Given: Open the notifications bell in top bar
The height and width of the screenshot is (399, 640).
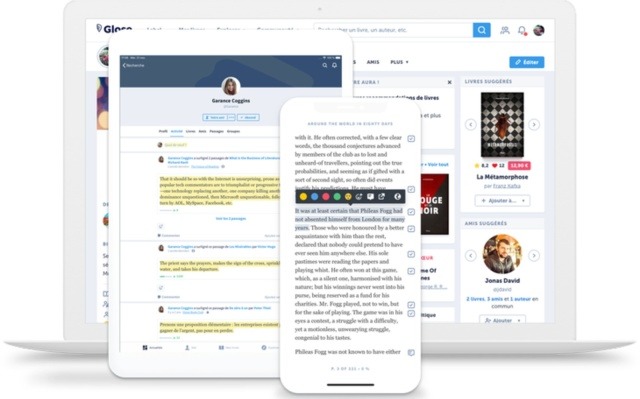Looking at the screenshot, I should coord(522,30).
